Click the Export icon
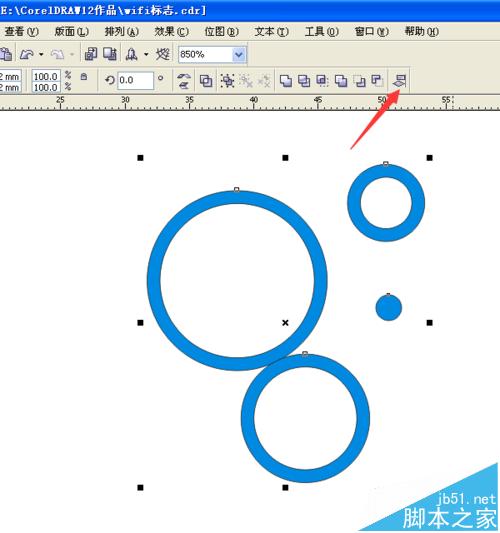 coord(110,54)
